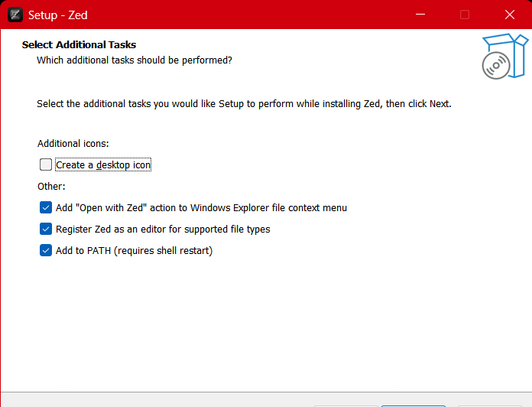Click the instruction text about installing Zed
This screenshot has width=532, height=407.
(244, 103)
